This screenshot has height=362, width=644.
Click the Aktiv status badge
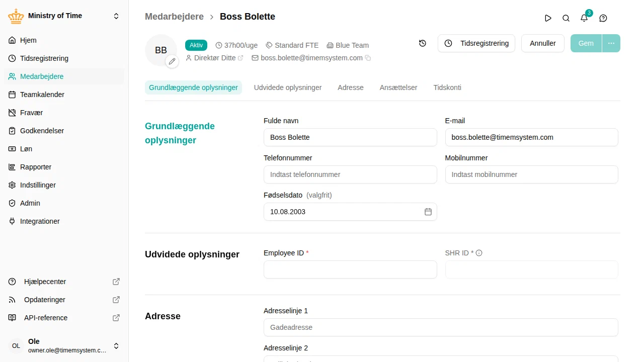[196, 45]
